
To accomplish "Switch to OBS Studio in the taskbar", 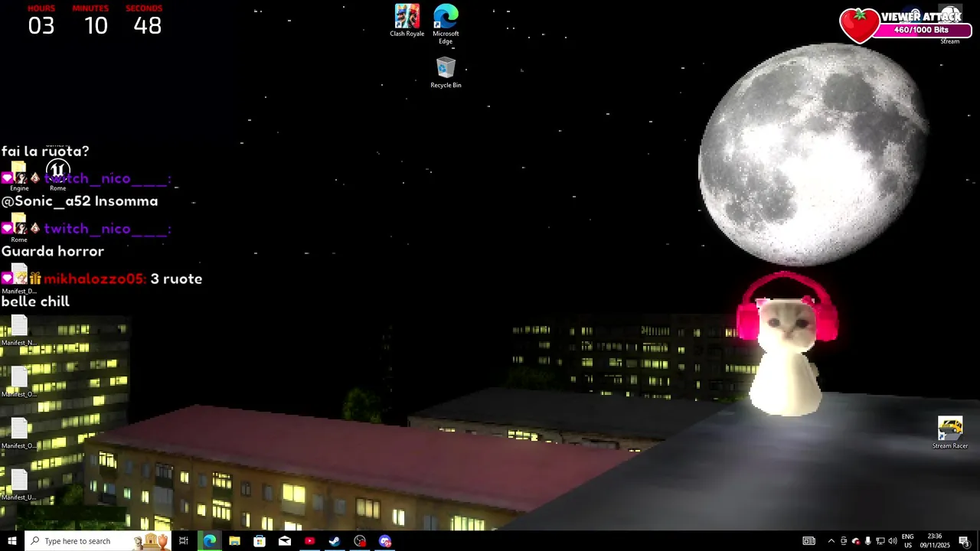I will point(360,541).
